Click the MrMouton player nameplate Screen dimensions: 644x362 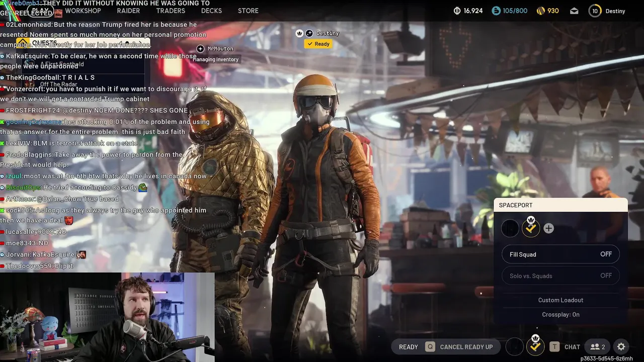pyautogui.click(x=220, y=49)
